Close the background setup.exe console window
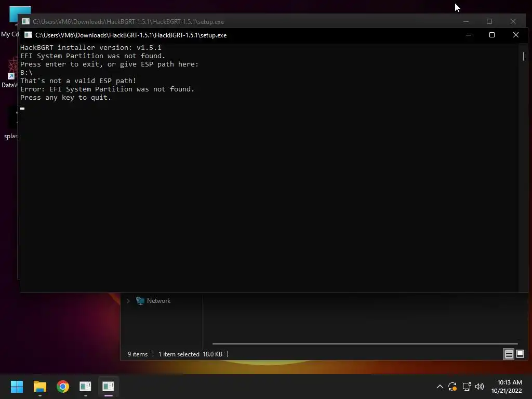Image resolution: width=532 pixels, height=399 pixels. (x=513, y=21)
